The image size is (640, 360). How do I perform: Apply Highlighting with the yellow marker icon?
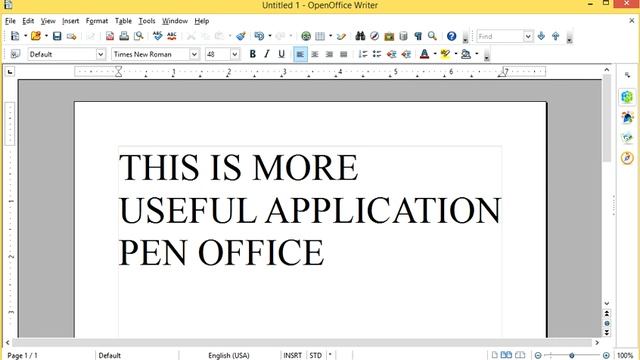point(445,54)
